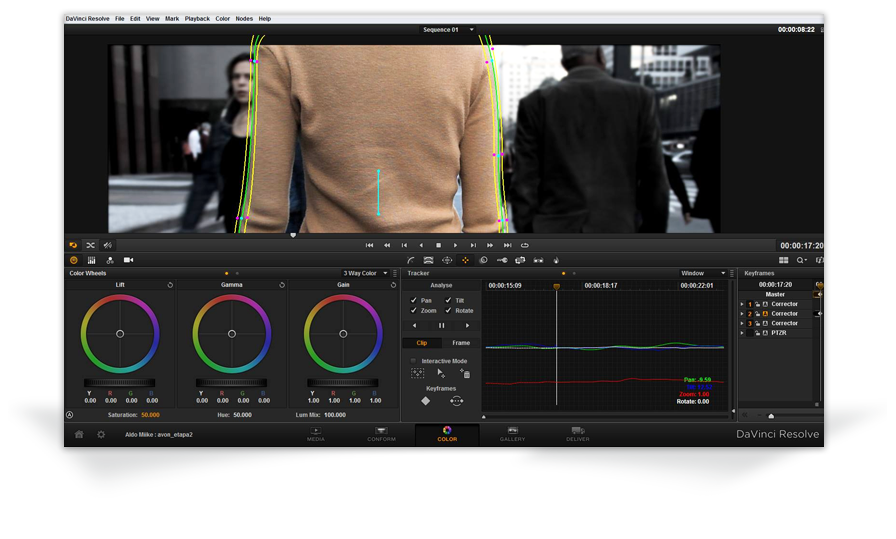Open the Playback menu
896x539 pixels.
click(197, 19)
